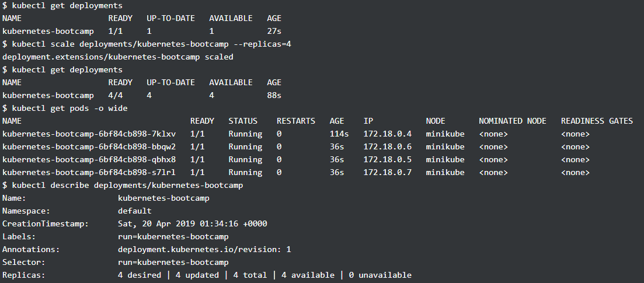Click Running status of pod s7lrl
This screenshot has height=283, width=644.
coord(245,172)
